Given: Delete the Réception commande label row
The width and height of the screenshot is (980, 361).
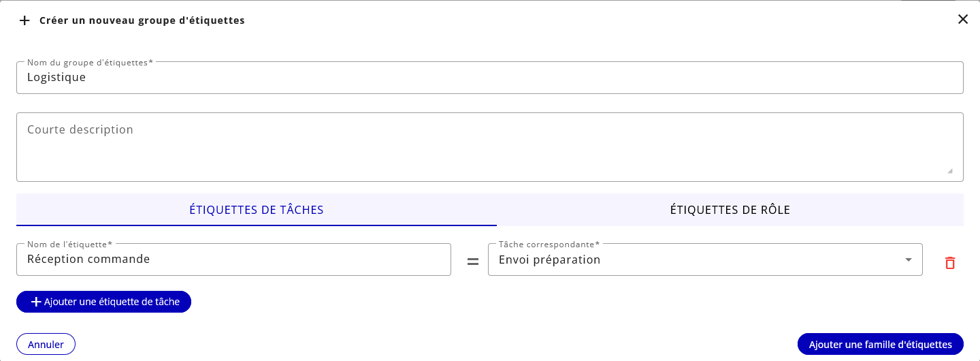Looking at the screenshot, I should click(950, 263).
